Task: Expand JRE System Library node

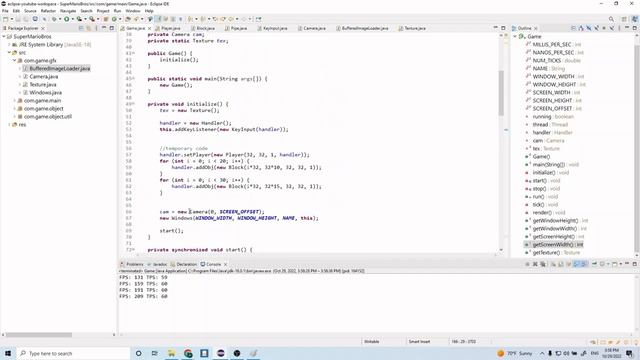Action: (9, 44)
